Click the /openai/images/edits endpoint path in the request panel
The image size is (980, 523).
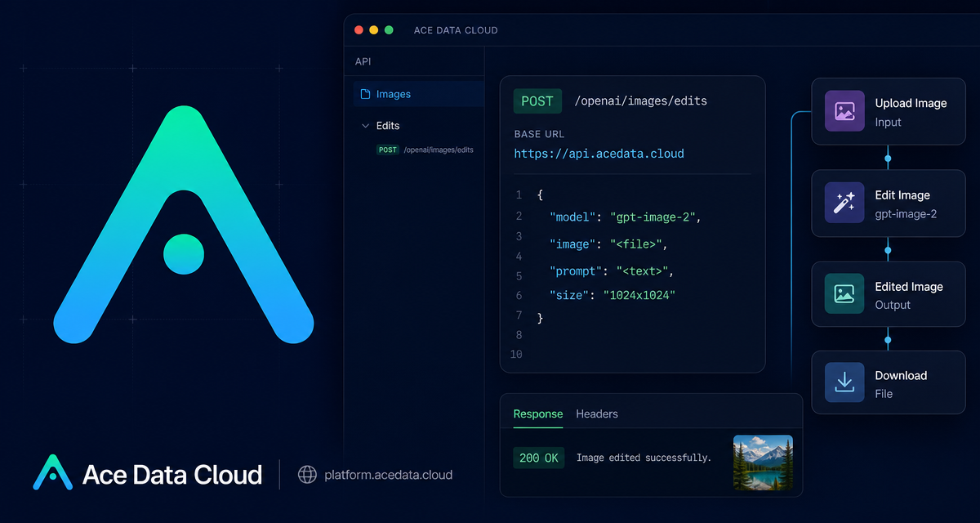point(641,101)
